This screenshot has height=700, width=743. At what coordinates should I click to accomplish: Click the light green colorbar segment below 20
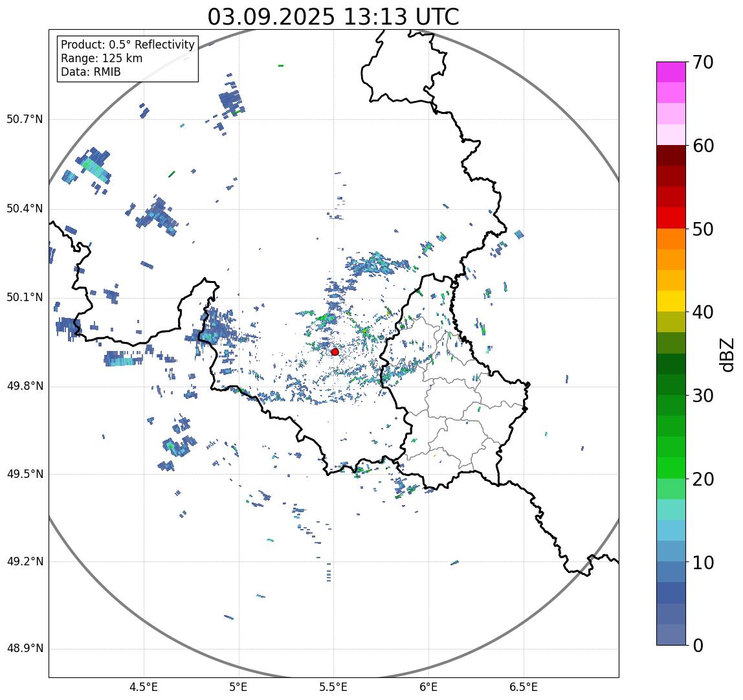(671, 489)
